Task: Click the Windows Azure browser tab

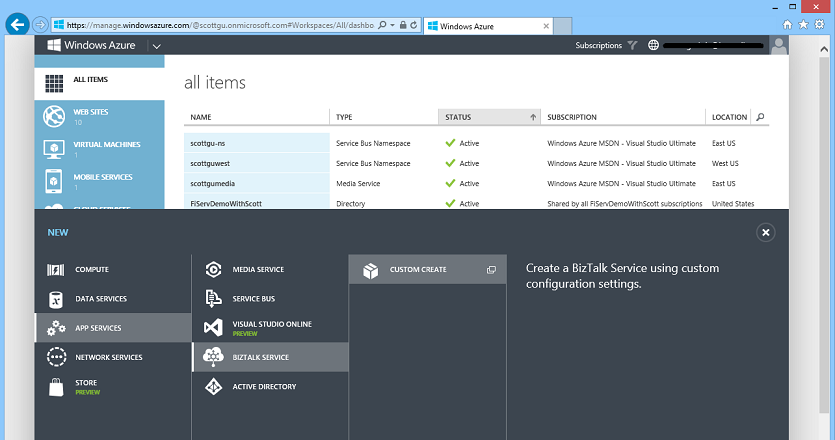Action: pos(488,26)
